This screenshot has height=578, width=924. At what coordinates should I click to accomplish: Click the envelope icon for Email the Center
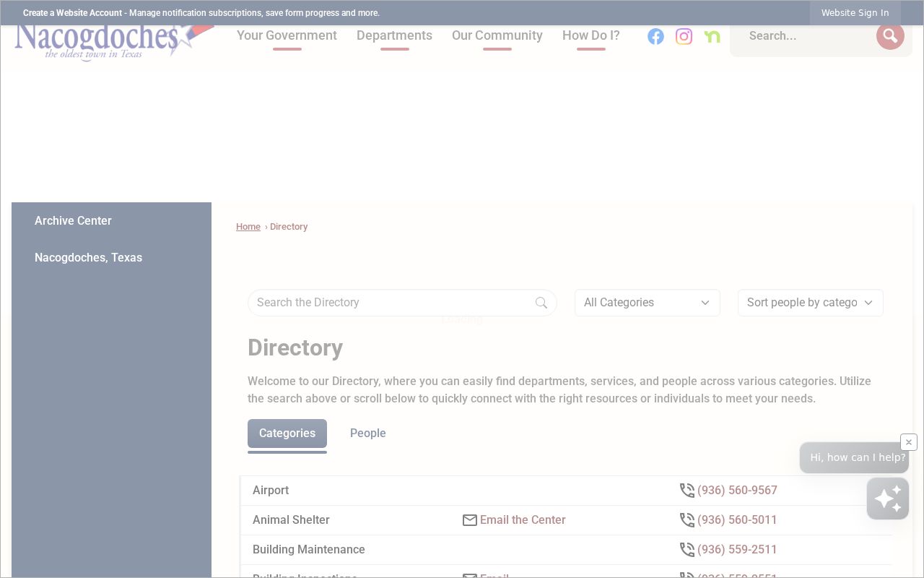470,520
